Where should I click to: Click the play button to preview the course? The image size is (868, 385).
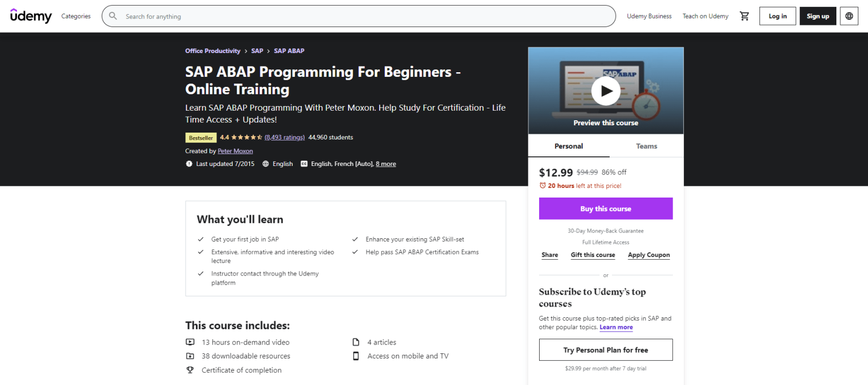(x=605, y=90)
